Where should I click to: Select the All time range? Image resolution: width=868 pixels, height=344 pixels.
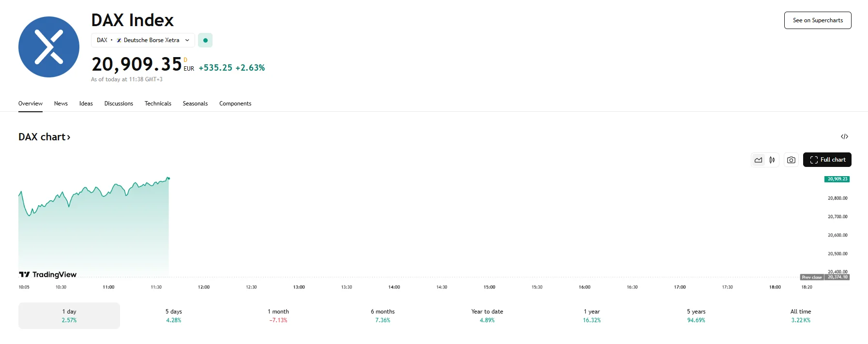(x=801, y=315)
